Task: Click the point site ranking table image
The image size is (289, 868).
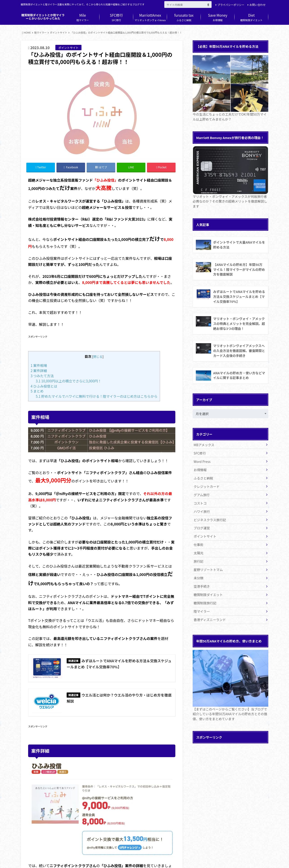Action: 102,440
